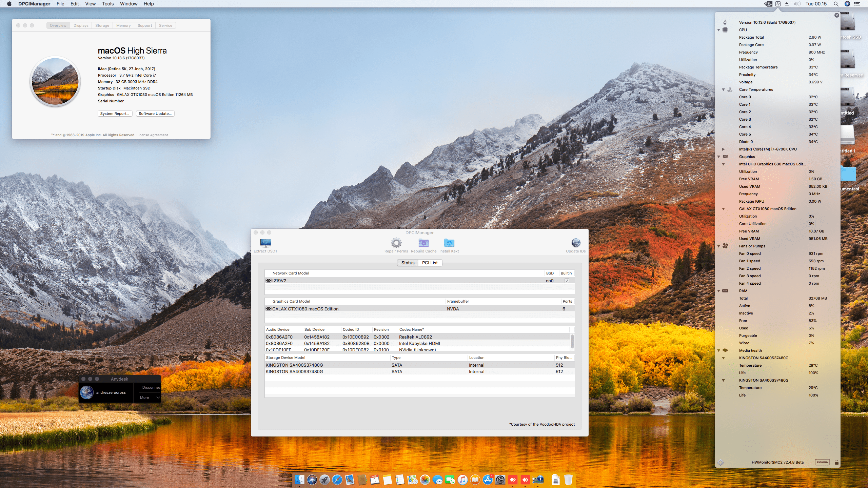Open the More dropdown in Anydesk
This screenshot has width=868, height=488.
click(150, 398)
